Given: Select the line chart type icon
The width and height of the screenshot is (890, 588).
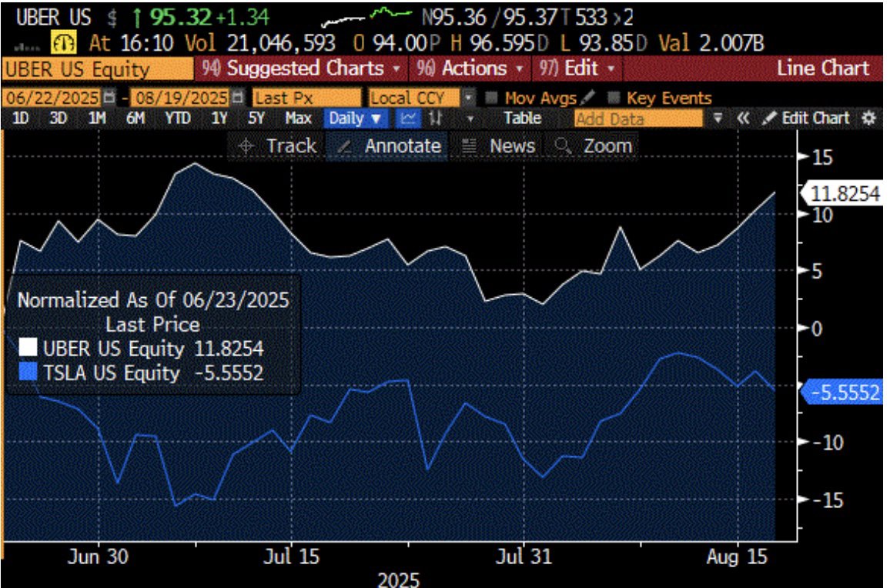Looking at the screenshot, I should pos(407,119).
